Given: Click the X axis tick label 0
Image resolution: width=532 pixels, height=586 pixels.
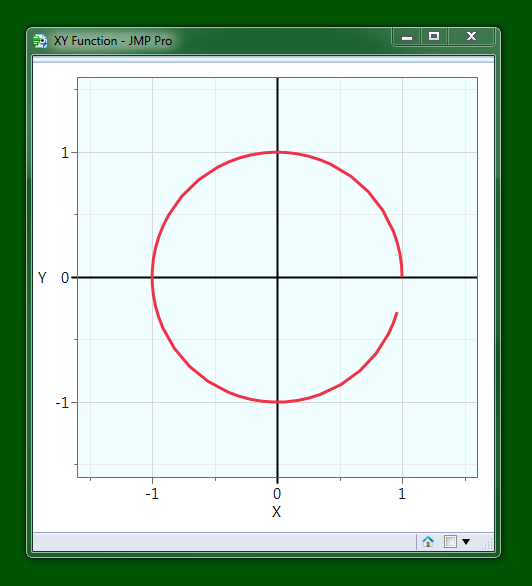Looking at the screenshot, I should tap(277, 494).
